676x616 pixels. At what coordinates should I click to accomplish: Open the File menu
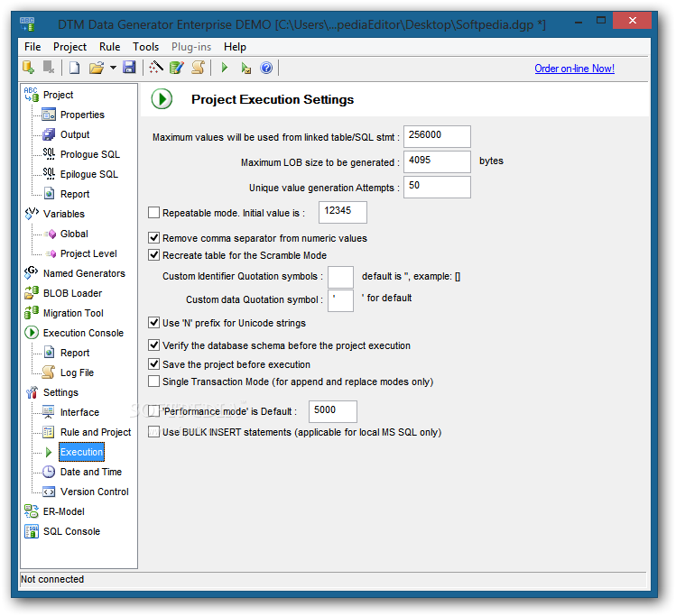coord(32,47)
